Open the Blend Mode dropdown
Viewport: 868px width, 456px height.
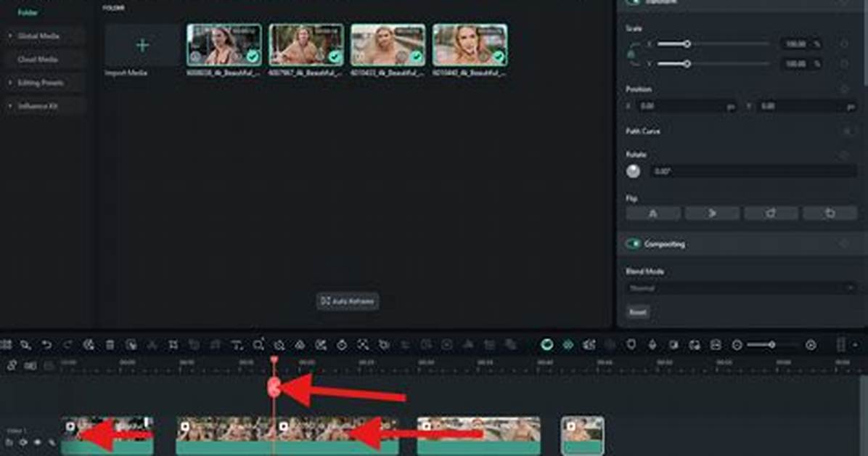click(742, 288)
